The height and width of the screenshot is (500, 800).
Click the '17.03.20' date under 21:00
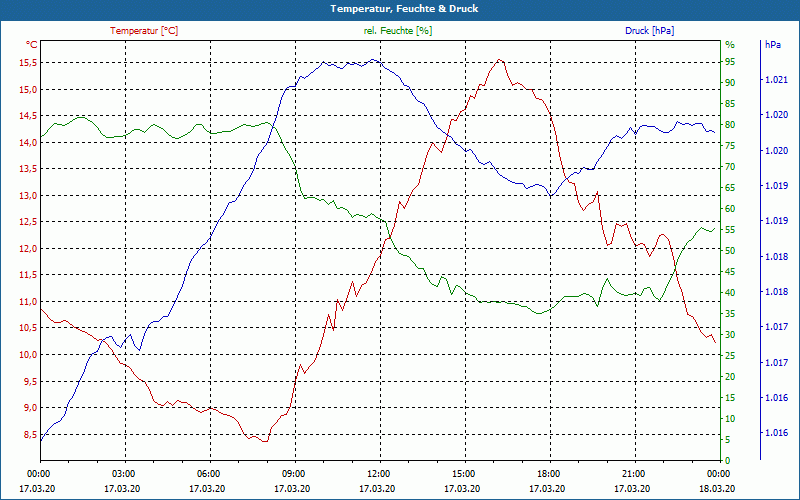point(633,488)
